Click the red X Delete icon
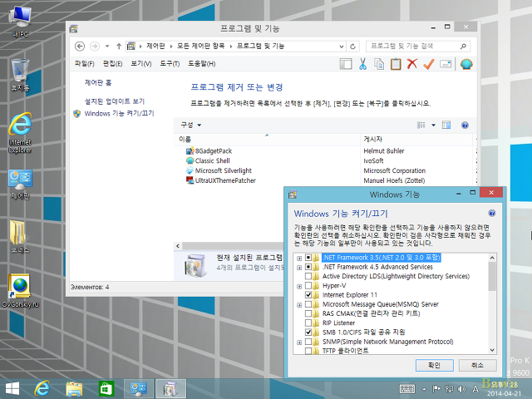Image resolution: width=532 pixels, height=399 pixels. point(412,64)
